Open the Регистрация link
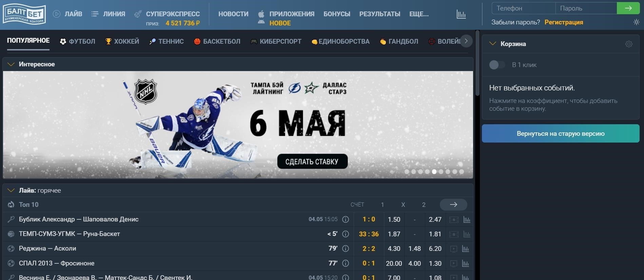Image resolution: width=644 pixels, height=280 pixels. 564,22
